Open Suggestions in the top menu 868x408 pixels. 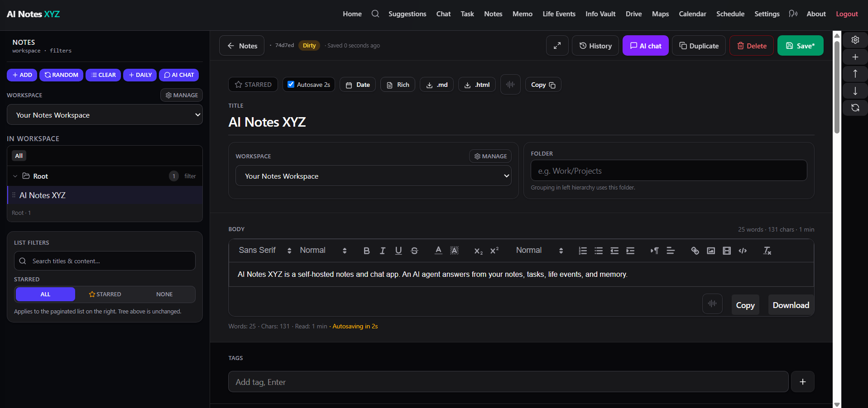coord(407,14)
